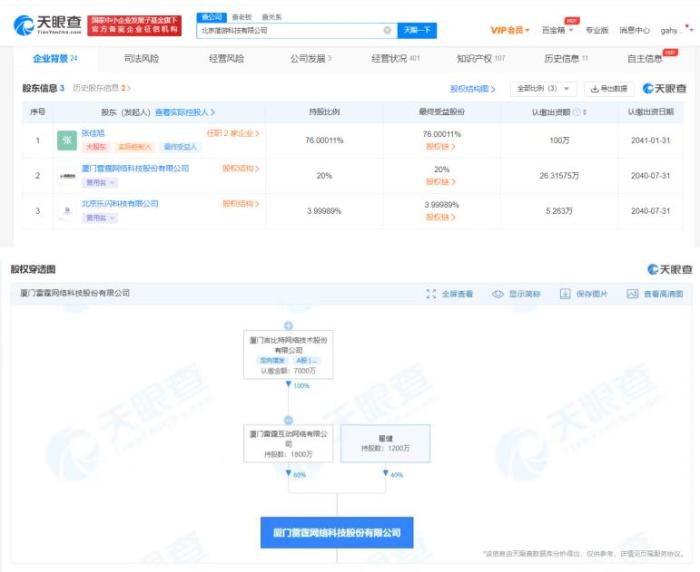Open the gahy user account menu
700x572 pixels.
click(677, 30)
